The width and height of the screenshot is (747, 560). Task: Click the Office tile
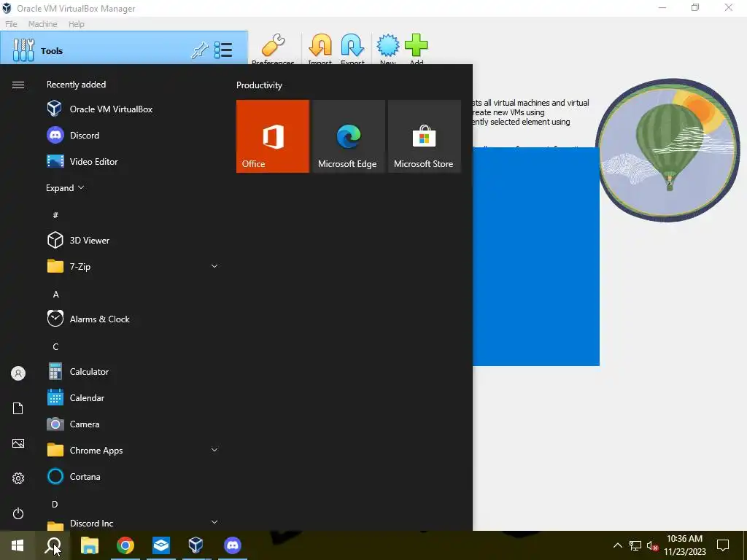(273, 136)
